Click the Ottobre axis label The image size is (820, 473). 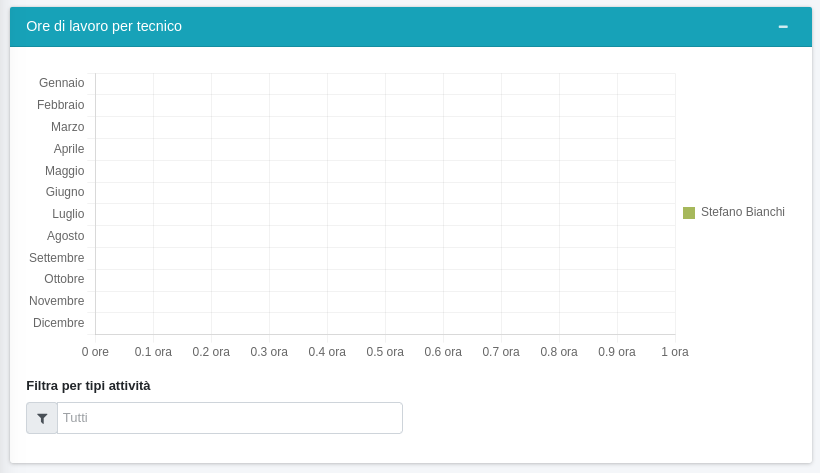64,279
